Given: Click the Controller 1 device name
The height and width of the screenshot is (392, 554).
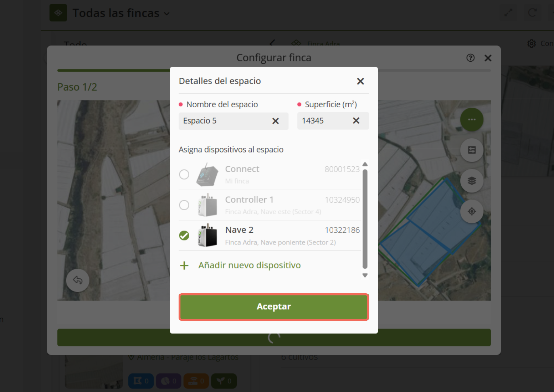Looking at the screenshot, I should coord(249,200).
